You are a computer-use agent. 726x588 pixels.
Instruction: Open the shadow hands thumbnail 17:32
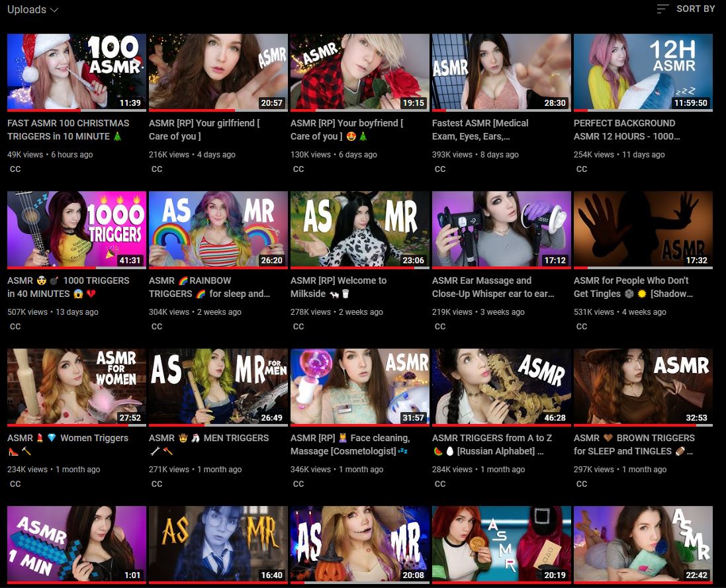(x=643, y=230)
